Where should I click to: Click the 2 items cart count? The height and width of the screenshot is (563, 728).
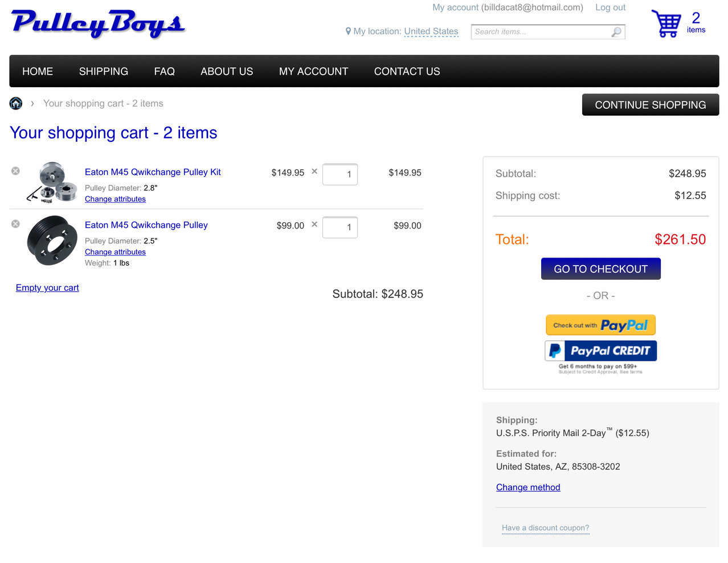[x=696, y=23]
